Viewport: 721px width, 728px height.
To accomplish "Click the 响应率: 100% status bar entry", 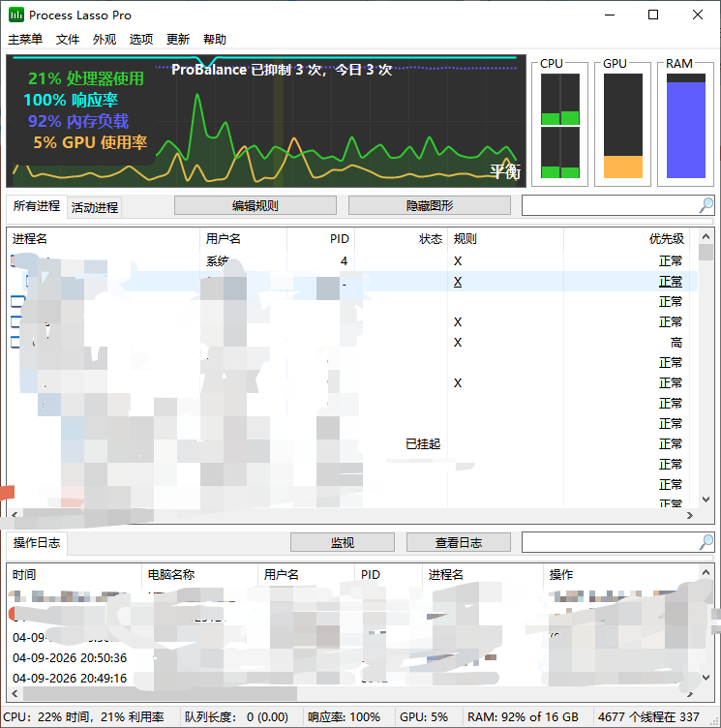I will [344, 716].
